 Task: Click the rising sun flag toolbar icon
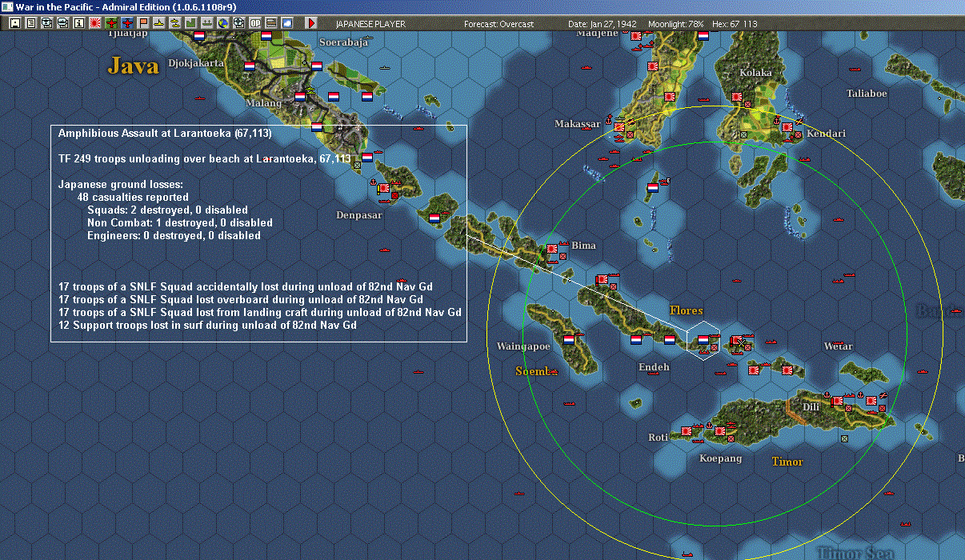(x=94, y=23)
